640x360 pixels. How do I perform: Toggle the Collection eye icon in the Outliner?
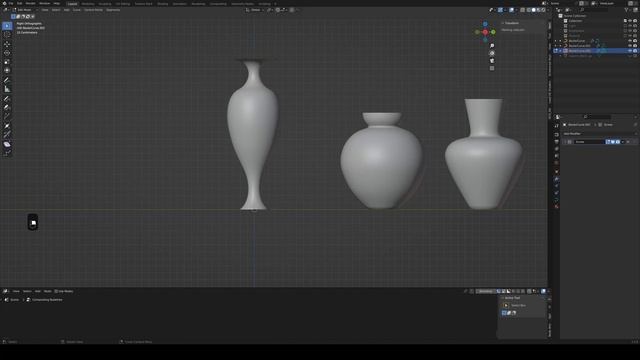pyautogui.click(x=630, y=20)
